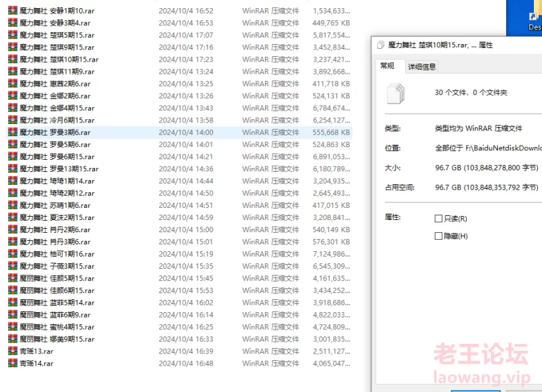The height and width of the screenshot is (392, 542).
Task: Select file name 魔丽舞社 娜美9期15.rar
Action: click(57, 339)
